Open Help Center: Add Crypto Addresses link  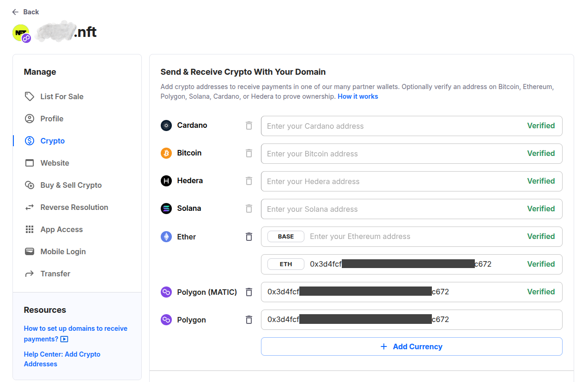point(62,359)
